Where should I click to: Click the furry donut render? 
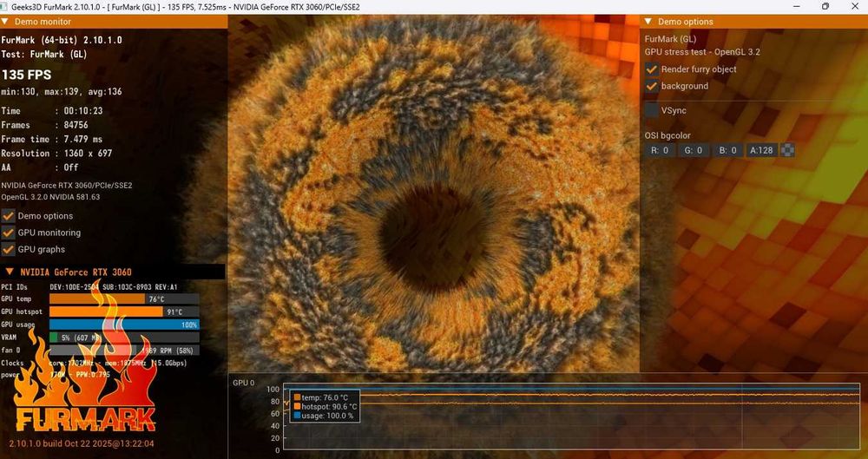tap(433, 193)
